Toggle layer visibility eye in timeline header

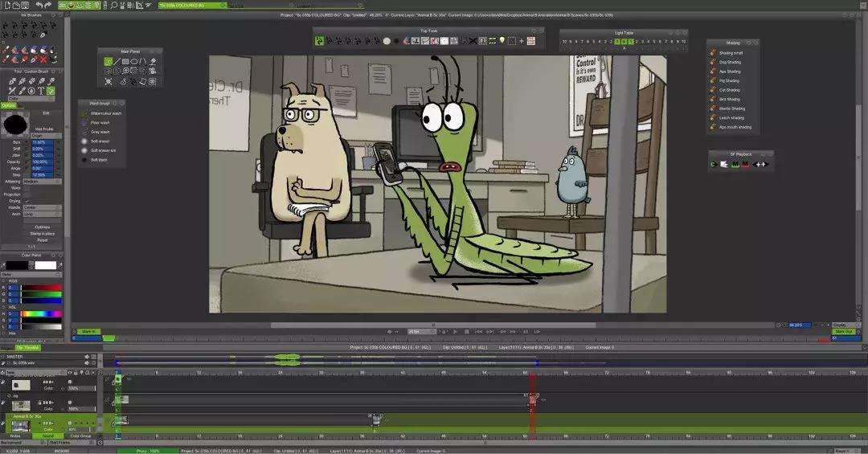click(70, 373)
